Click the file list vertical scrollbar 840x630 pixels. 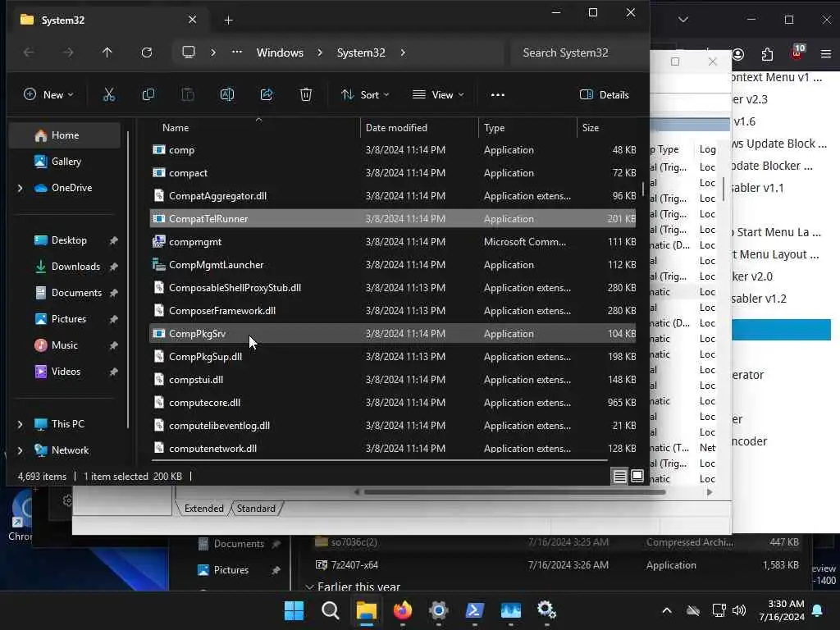[x=643, y=189]
